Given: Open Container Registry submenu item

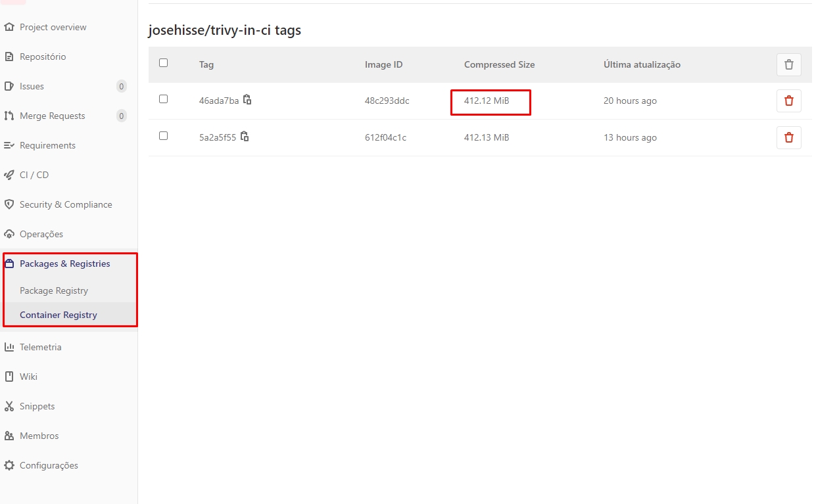Looking at the screenshot, I should tap(59, 315).
